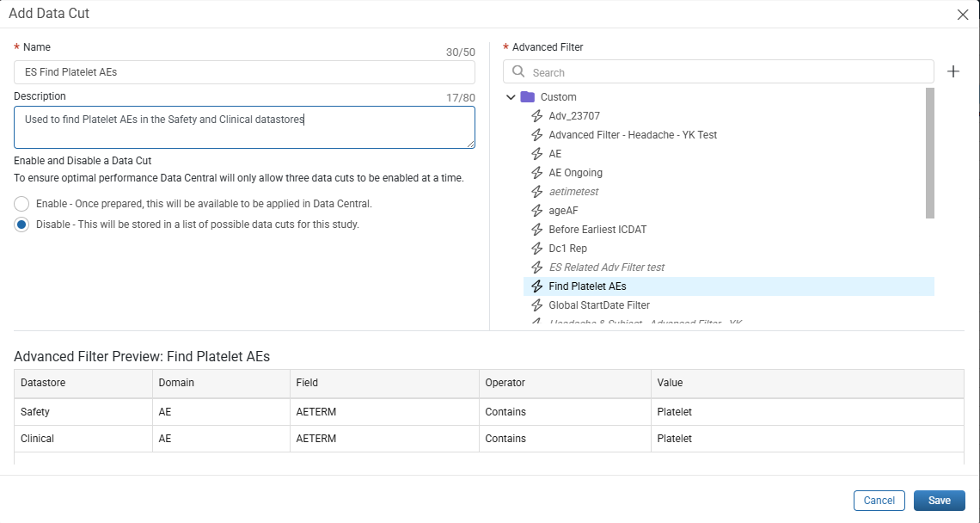Click the Advanced Filter Preview heading
Image resolution: width=980 pixels, height=523 pixels.
[x=142, y=357]
